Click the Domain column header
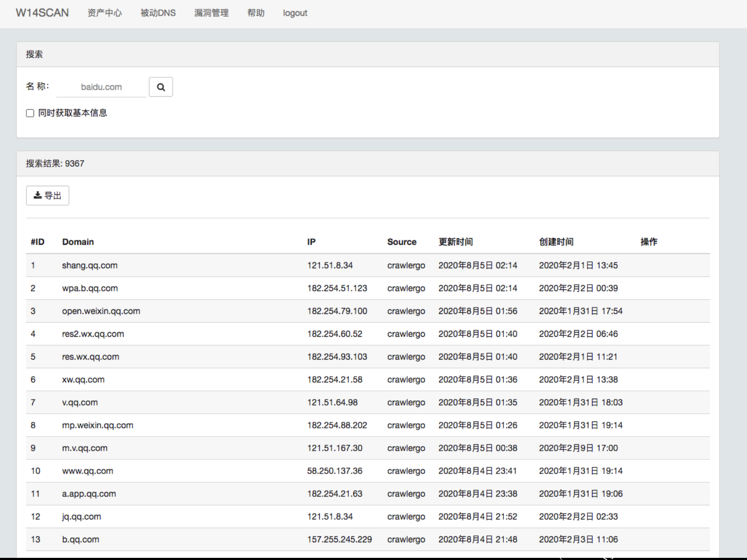The width and height of the screenshot is (747, 560). coord(78,242)
